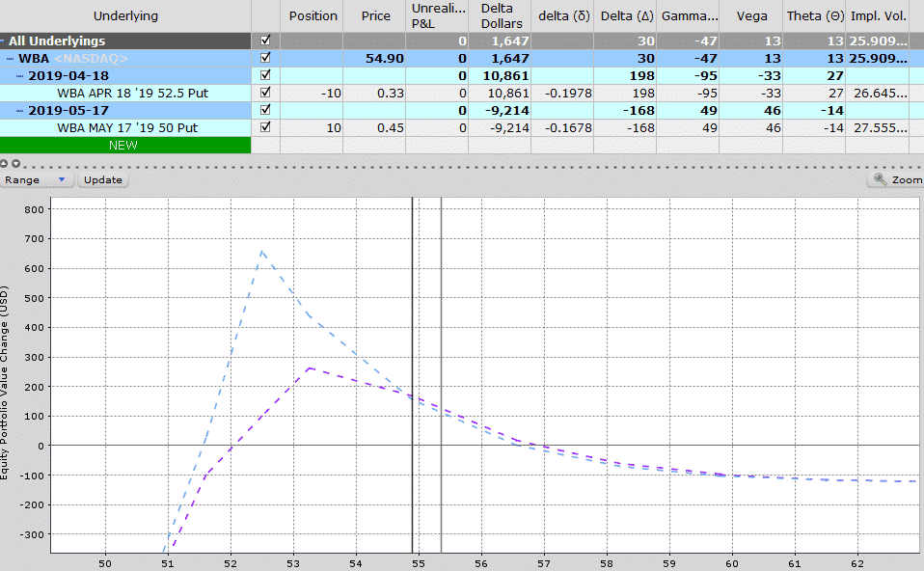Uncheck the WBA APR 18 '19 52.5 Put checkbox
Viewport: 924px width, 571px height.
point(265,93)
